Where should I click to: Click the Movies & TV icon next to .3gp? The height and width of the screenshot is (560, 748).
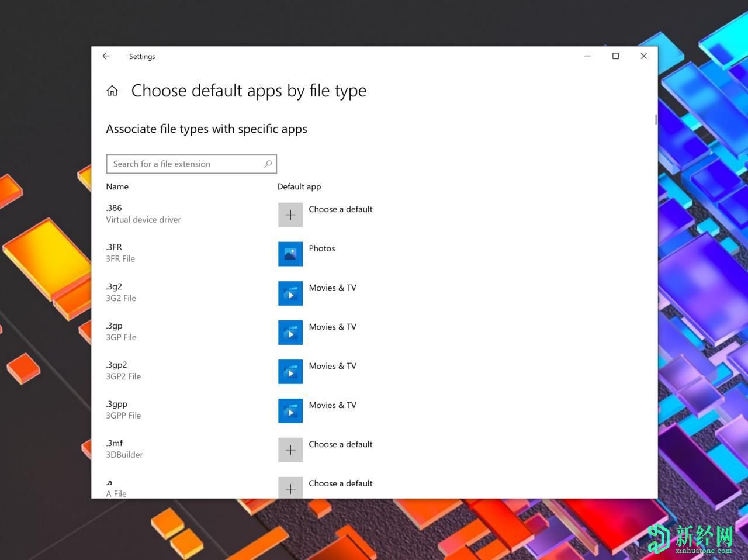pyautogui.click(x=290, y=332)
